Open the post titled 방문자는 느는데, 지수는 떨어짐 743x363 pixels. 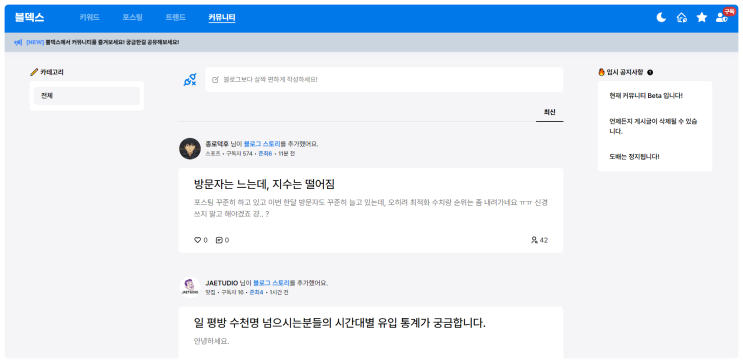(x=265, y=184)
